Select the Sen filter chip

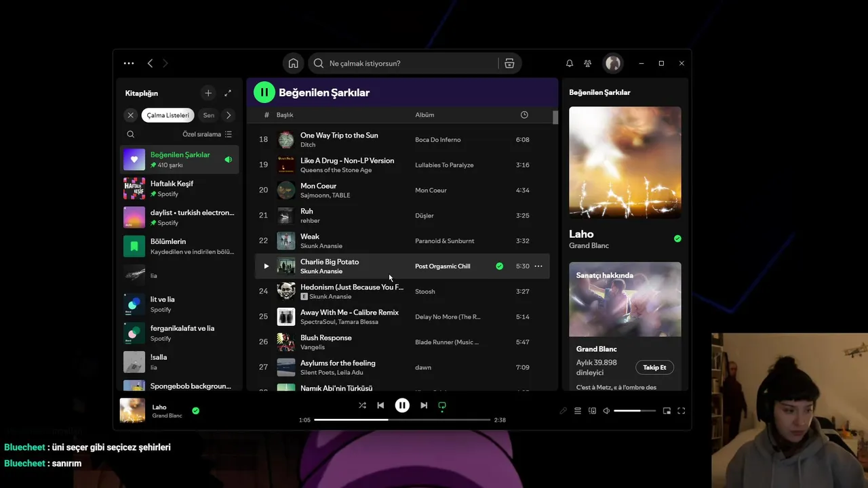tap(209, 115)
